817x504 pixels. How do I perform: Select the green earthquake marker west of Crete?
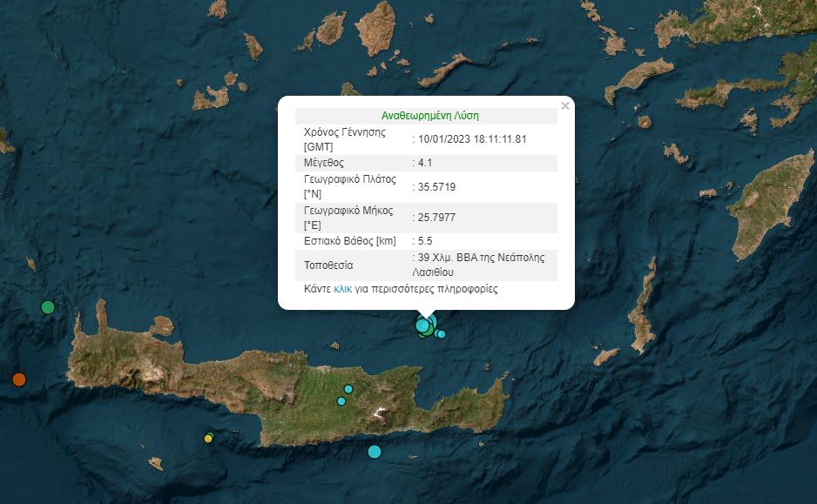48,306
